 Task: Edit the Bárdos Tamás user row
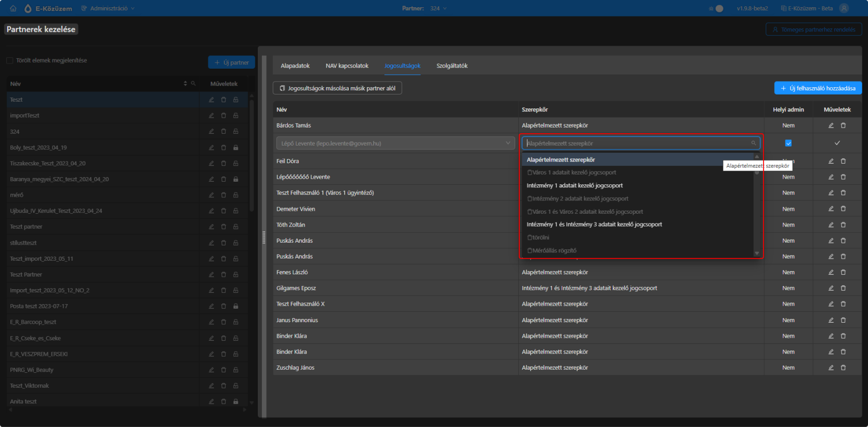831,125
